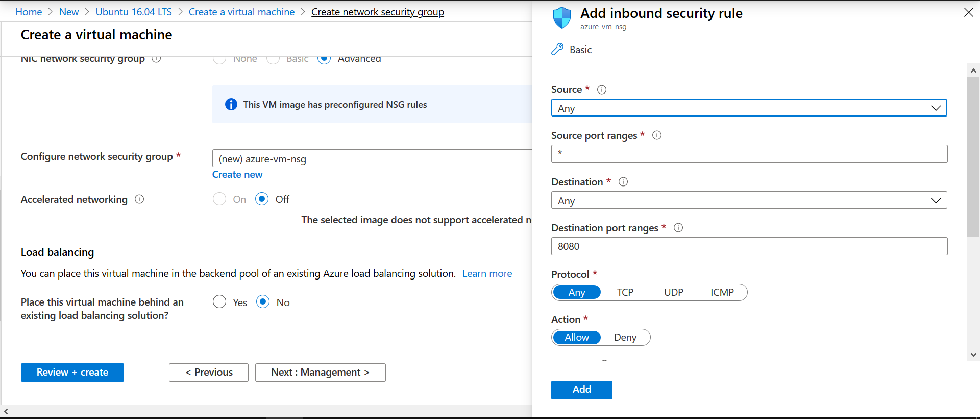Choose Yes for load balancing solution

(x=219, y=302)
